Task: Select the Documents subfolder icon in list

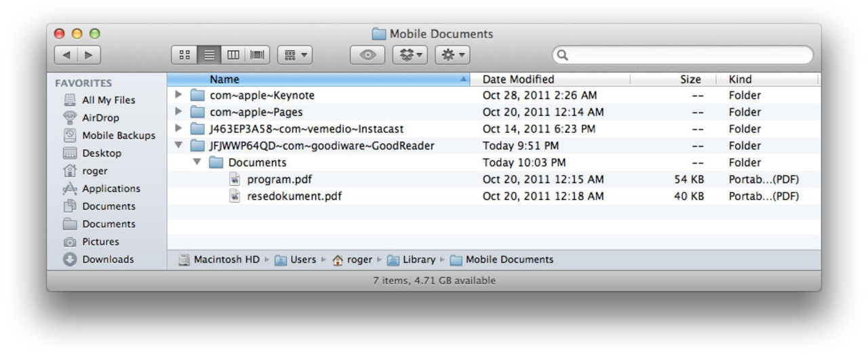Action: (x=216, y=162)
